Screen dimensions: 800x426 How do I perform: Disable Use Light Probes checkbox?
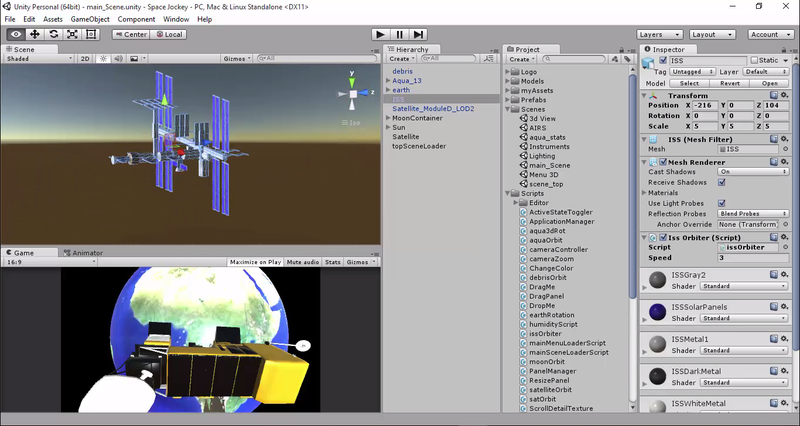[722, 203]
